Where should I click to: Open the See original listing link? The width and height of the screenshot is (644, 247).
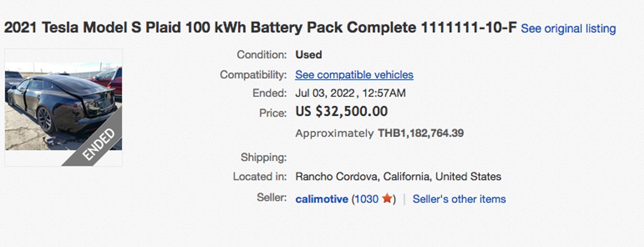(568, 29)
